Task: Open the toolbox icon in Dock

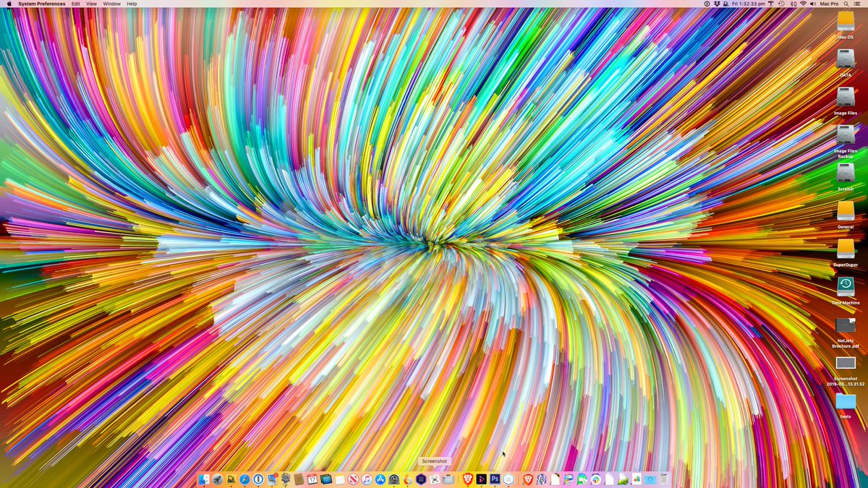Action: tap(447, 479)
